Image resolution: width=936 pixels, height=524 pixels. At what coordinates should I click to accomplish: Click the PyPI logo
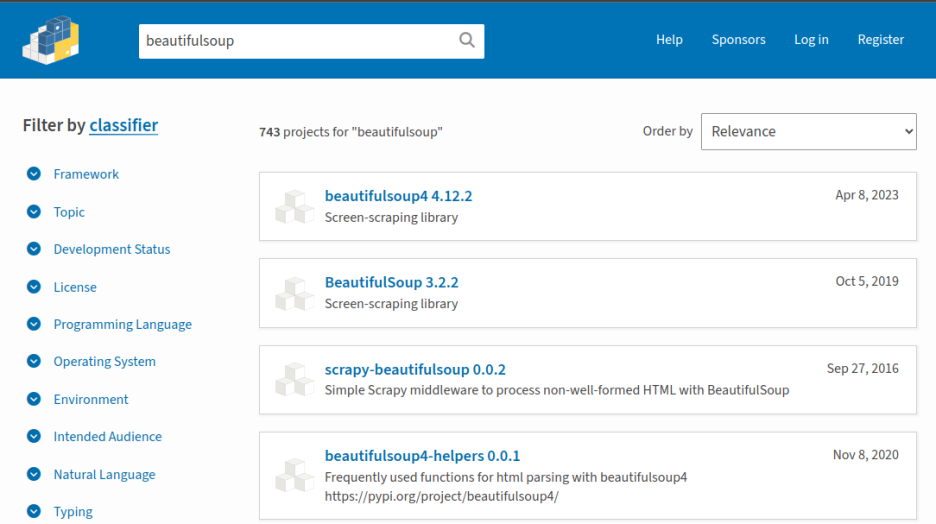51,40
